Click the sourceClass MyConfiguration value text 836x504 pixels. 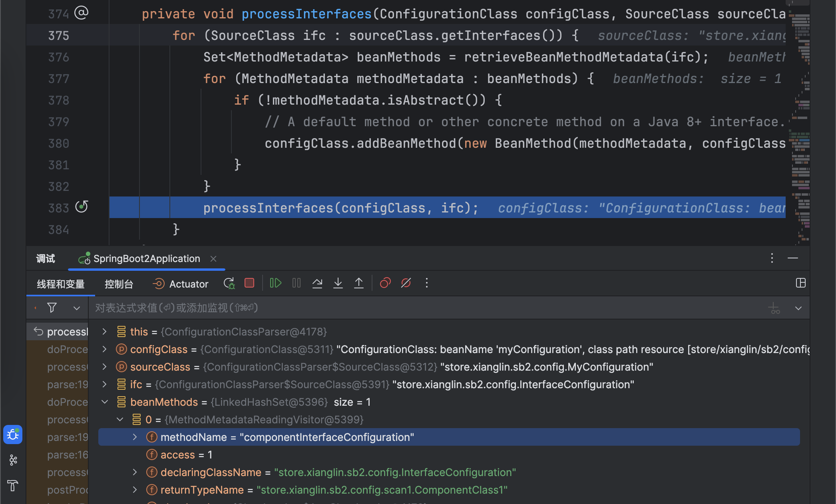click(x=547, y=367)
